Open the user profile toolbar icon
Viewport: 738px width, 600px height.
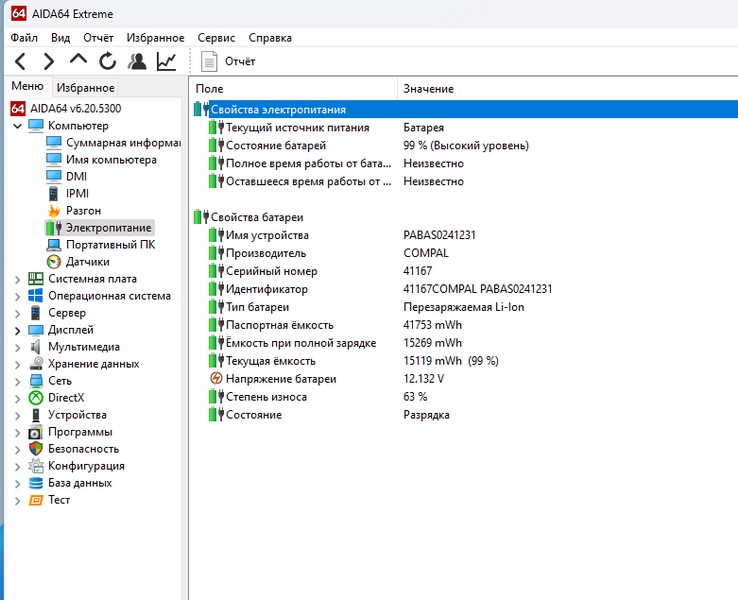pyautogui.click(x=137, y=62)
